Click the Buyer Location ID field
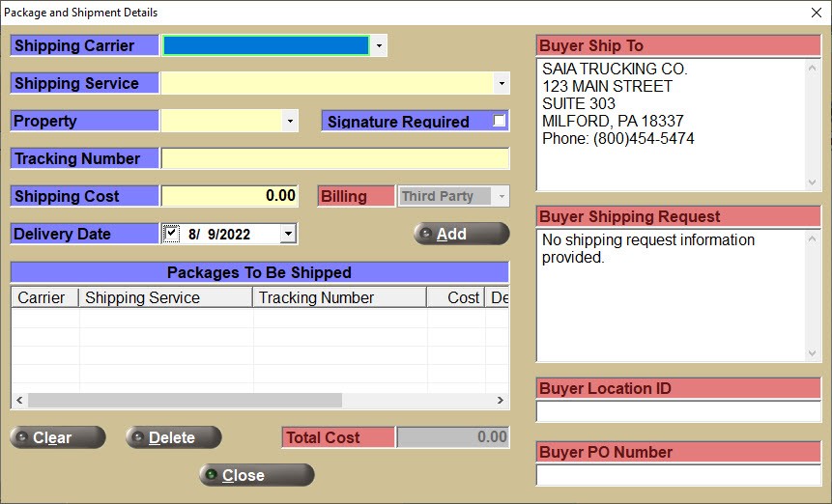This screenshot has height=504, width=832. pyautogui.click(x=677, y=411)
